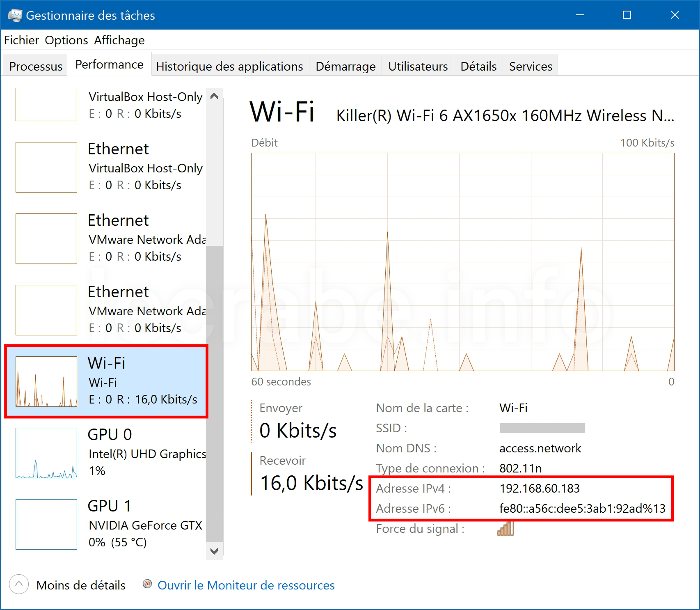This screenshot has height=610, width=700.
Task: Open Historique des applications tab
Action: (230, 66)
